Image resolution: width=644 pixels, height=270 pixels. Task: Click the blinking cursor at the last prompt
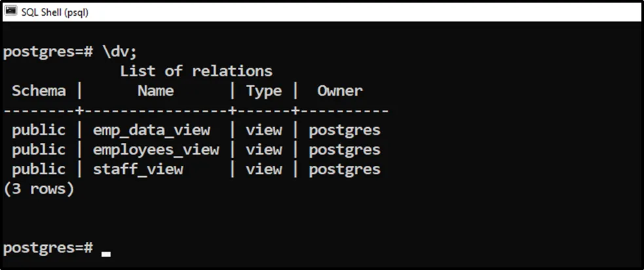click(106, 253)
